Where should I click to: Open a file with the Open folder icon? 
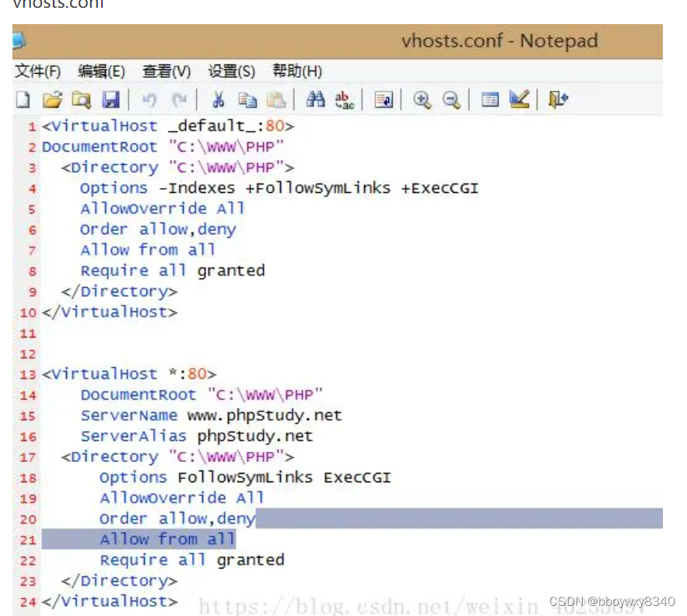pos(51,100)
